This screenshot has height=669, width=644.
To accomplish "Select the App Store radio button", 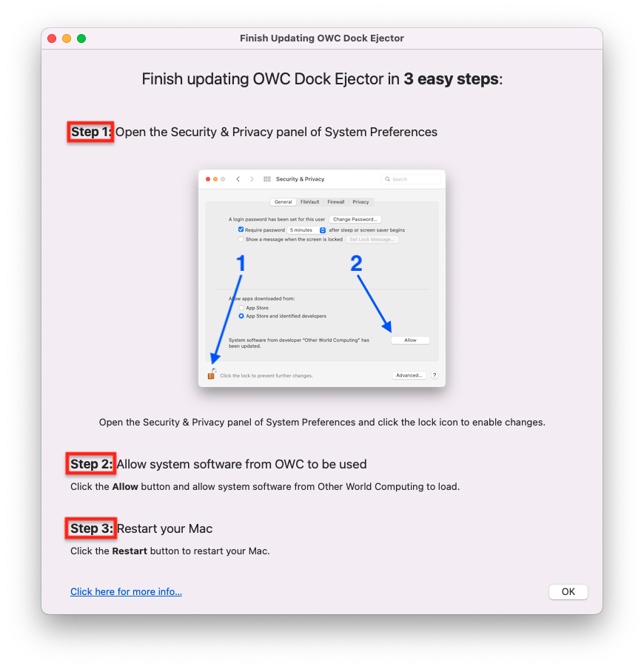I will coord(241,308).
